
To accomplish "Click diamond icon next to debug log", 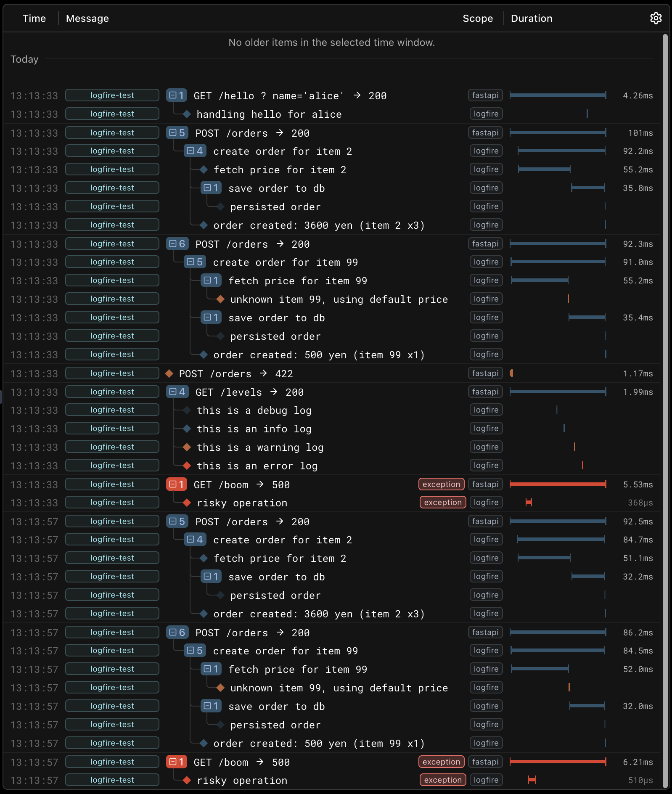I will point(187,410).
